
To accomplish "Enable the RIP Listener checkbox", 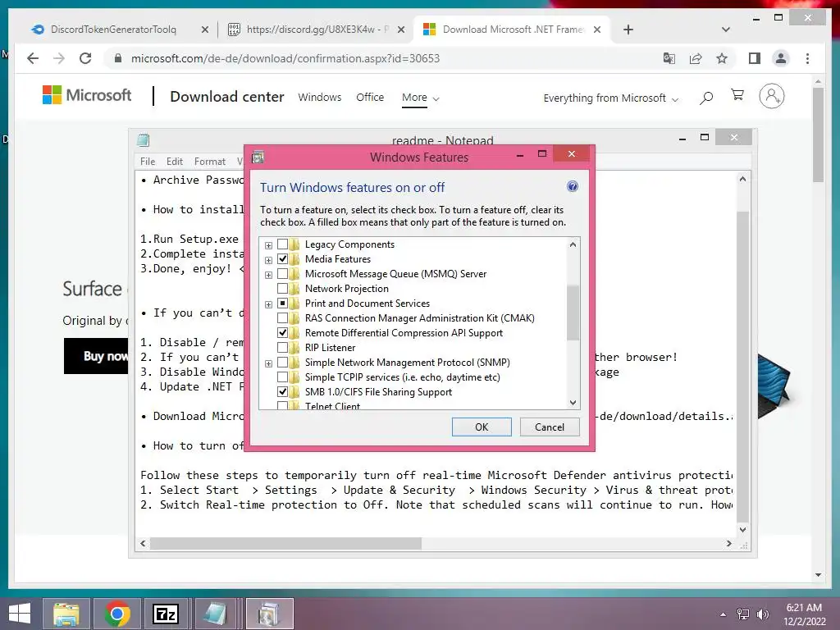I will point(282,348).
